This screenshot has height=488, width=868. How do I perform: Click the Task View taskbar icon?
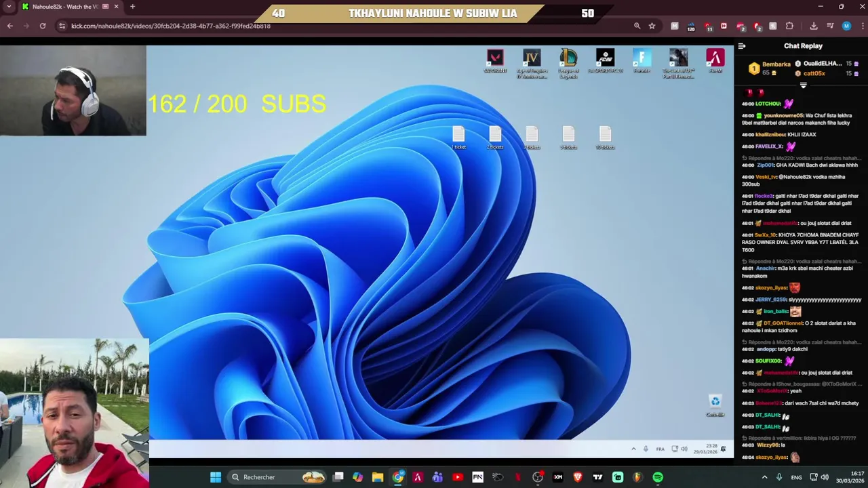pyautogui.click(x=338, y=477)
